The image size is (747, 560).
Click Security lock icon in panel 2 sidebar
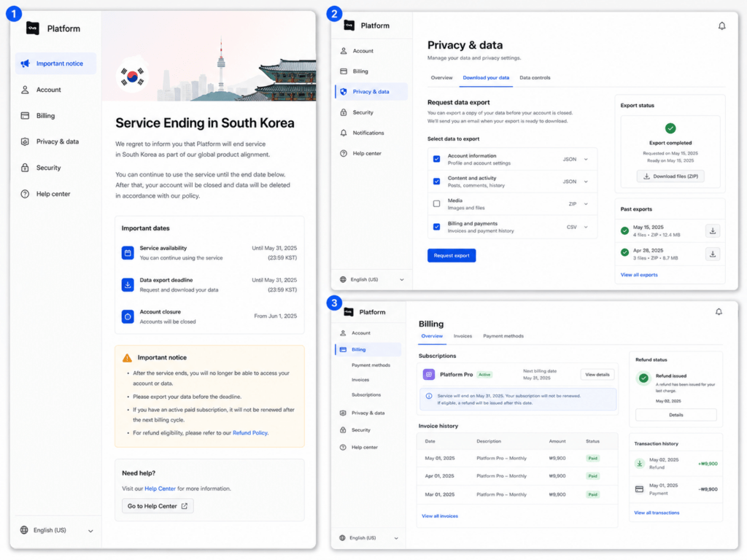pyautogui.click(x=344, y=112)
